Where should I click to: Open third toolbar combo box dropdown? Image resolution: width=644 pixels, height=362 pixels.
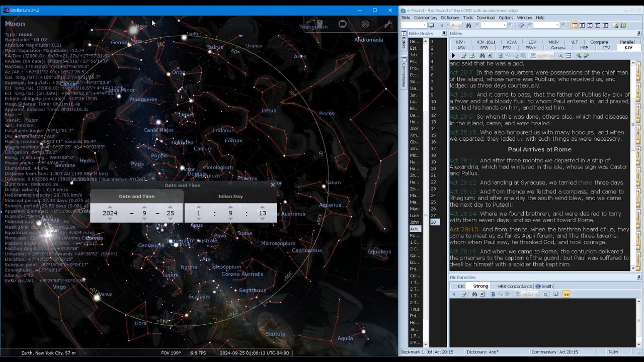point(557,25)
